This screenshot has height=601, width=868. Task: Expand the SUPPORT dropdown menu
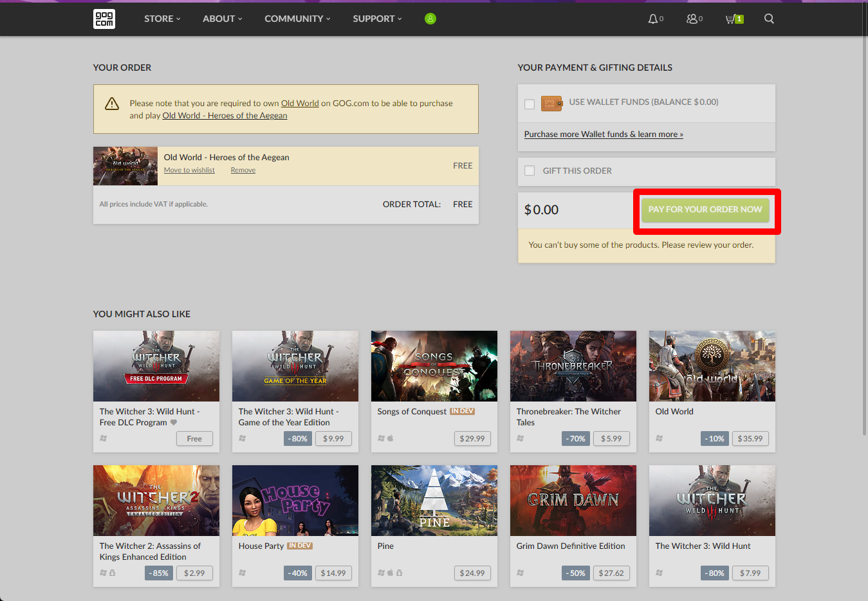pos(377,19)
